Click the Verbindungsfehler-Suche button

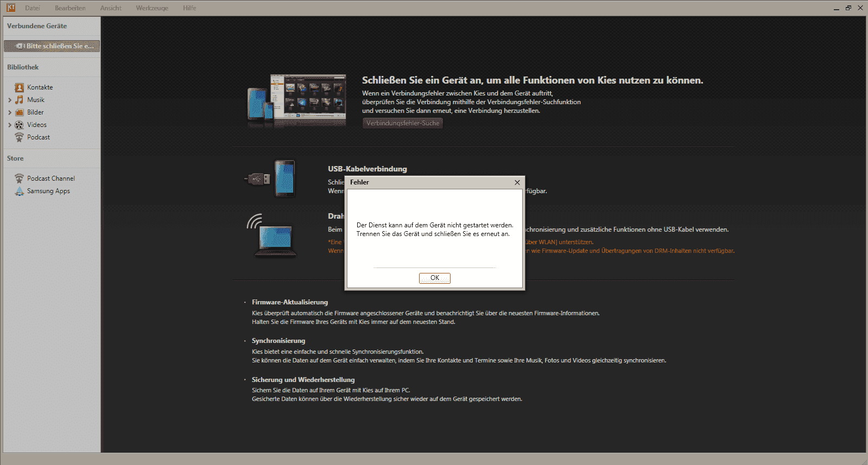click(403, 123)
